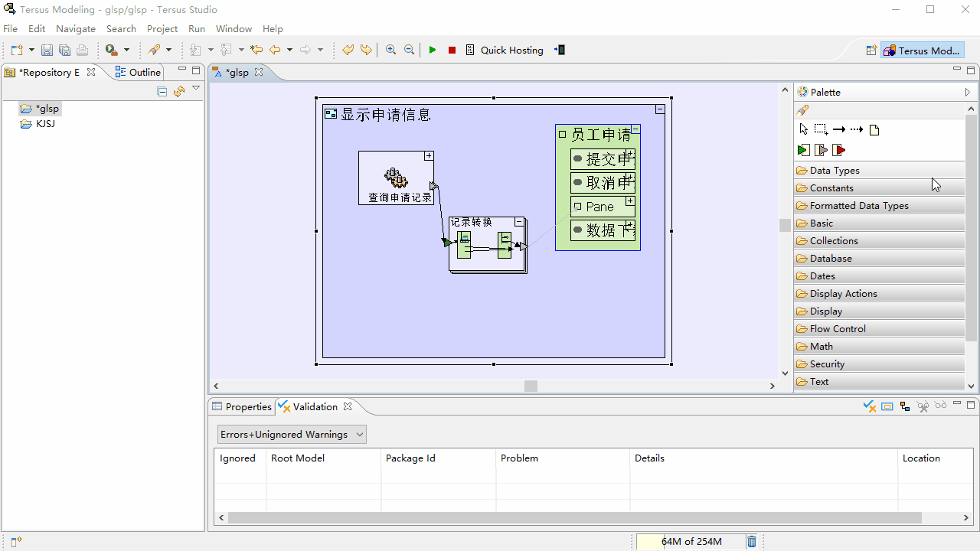The image size is (980, 551).
Task: Click the Open Perspective icon
Action: click(x=871, y=51)
